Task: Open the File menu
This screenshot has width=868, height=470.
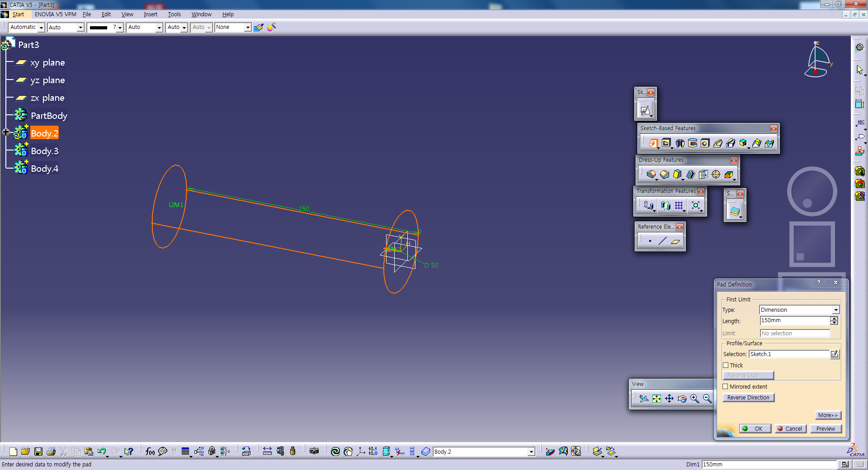Action: tap(87, 14)
